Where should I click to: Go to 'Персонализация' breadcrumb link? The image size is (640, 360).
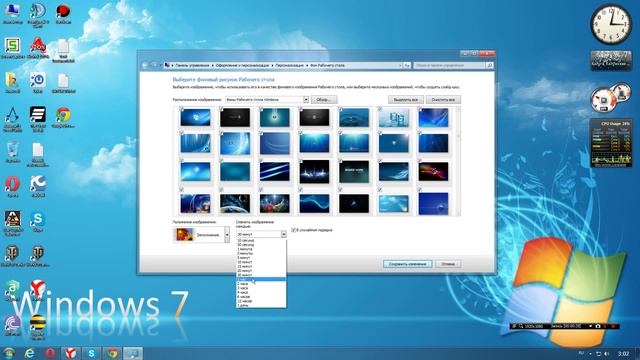(289, 65)
